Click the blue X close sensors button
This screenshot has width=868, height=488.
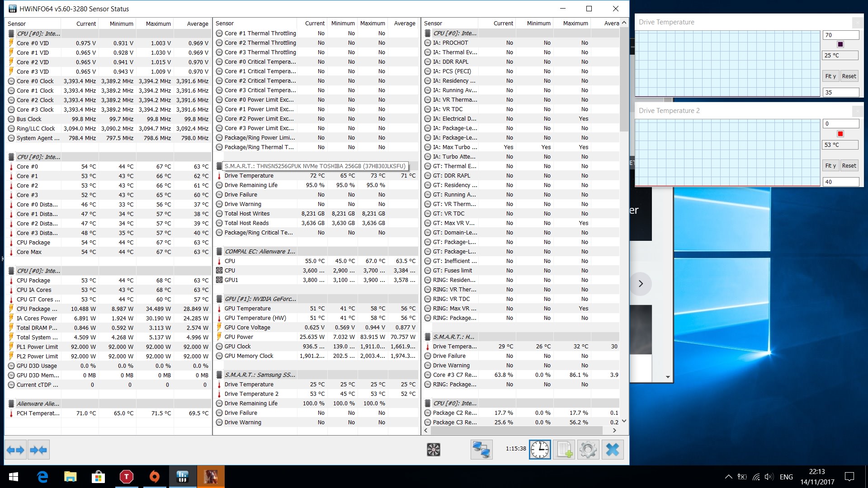coord(613,450)
